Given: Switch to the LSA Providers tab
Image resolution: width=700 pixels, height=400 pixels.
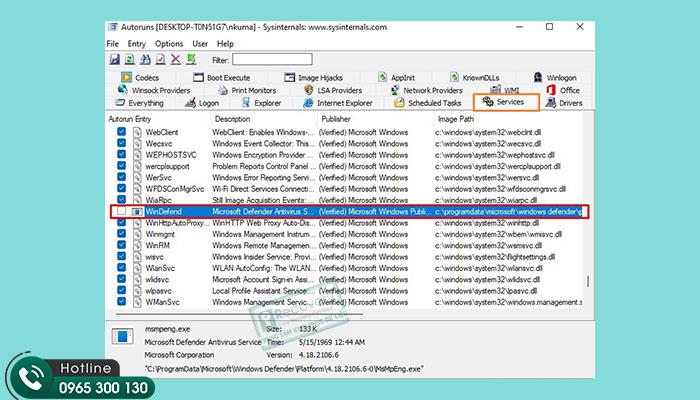Looking at the screenshot, I should tap(333, 90).
